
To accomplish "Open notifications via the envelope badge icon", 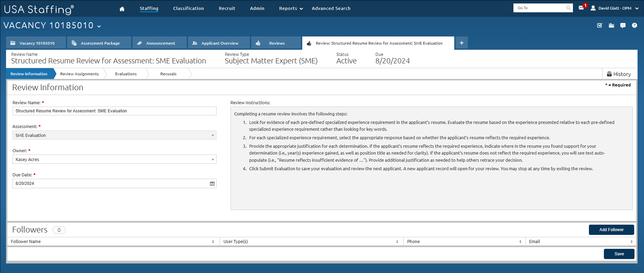I will tap(582, 8).
